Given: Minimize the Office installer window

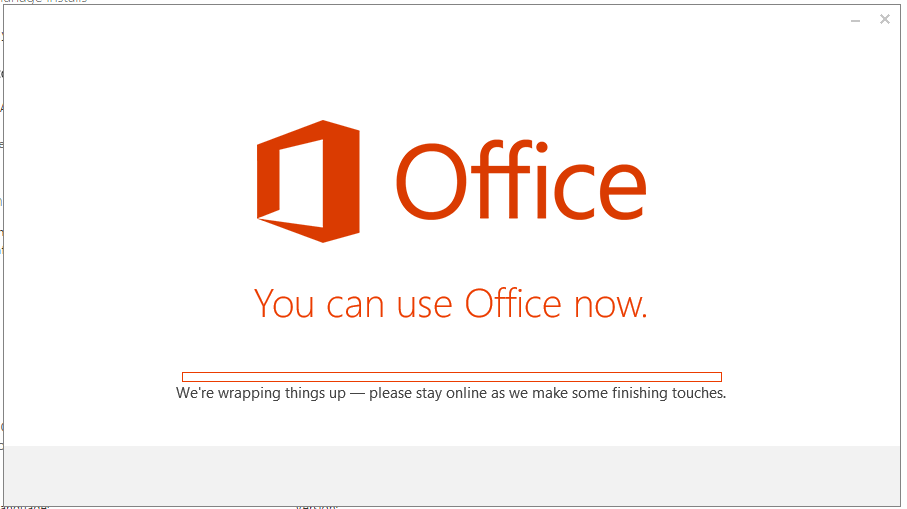Looking at the screenshot, I should point(856,20).
